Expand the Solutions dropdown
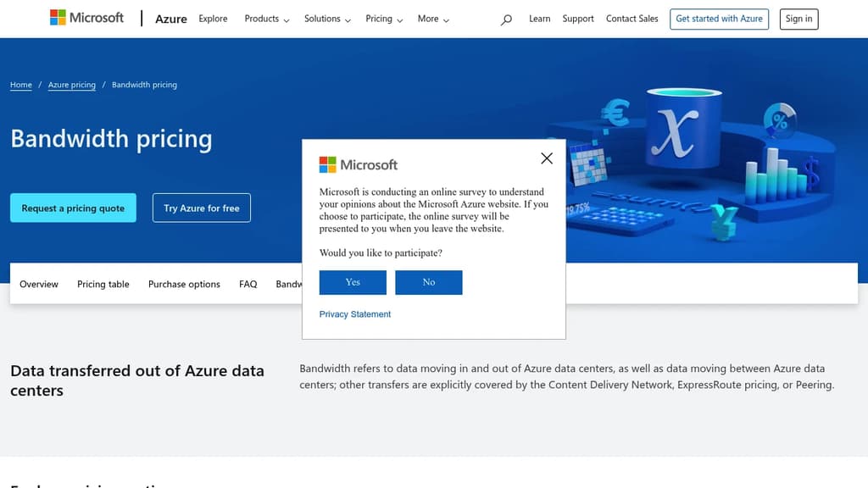This screenshot has height=488, width=868. point(327,19)
